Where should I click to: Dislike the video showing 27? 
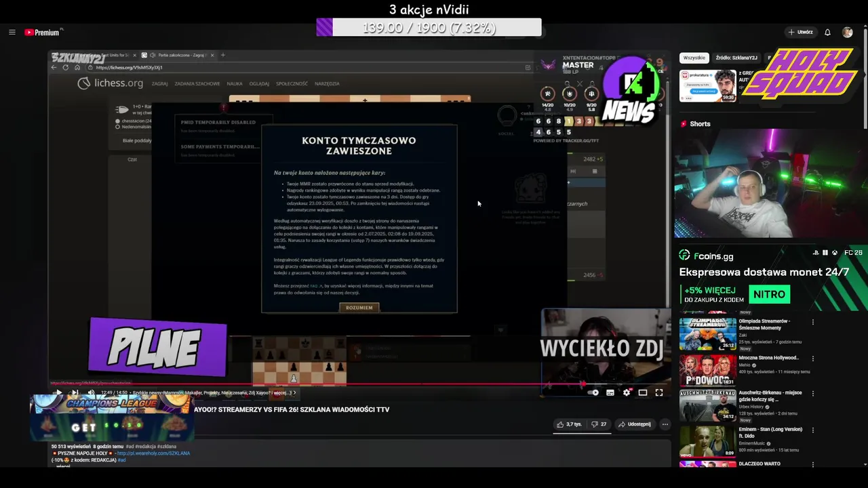(599, 424)
